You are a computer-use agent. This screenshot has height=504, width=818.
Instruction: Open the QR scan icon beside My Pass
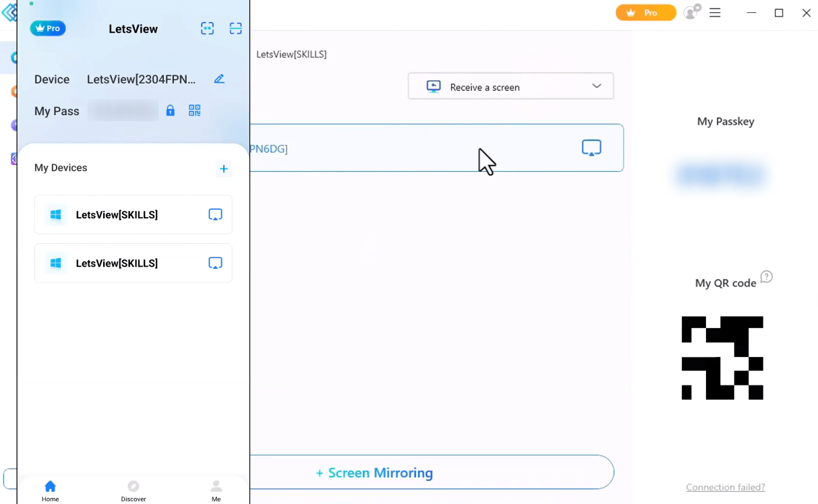click(194, 111)
